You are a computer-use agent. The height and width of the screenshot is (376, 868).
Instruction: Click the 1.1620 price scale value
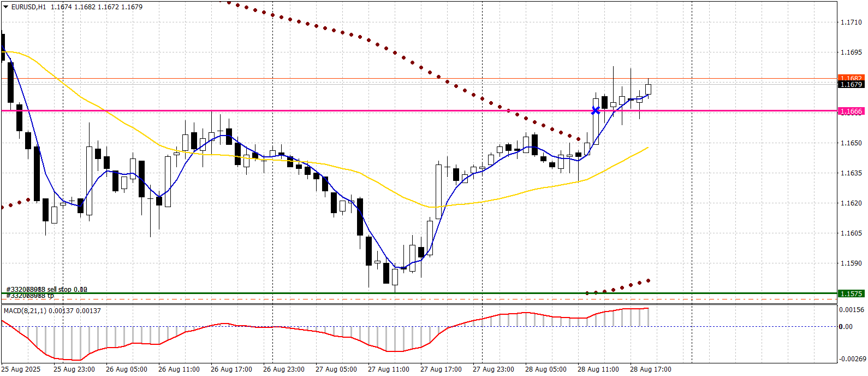coord(851,203)
